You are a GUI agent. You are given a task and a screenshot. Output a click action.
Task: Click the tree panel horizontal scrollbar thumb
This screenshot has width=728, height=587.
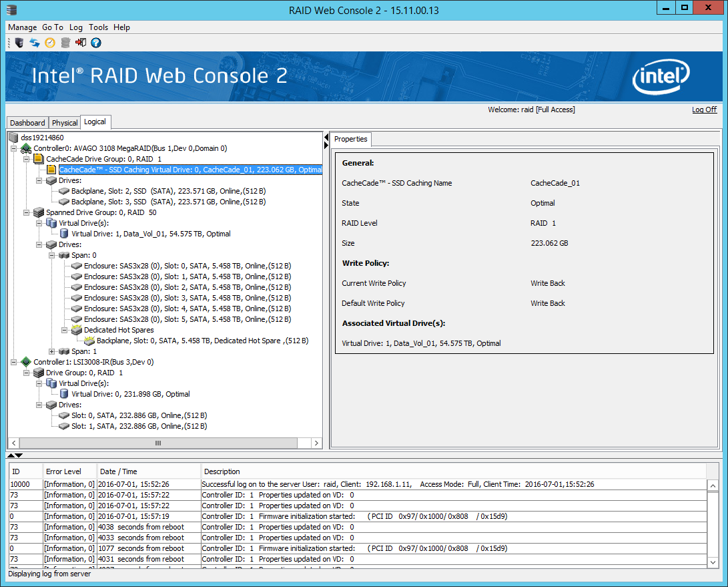point(158,443)
